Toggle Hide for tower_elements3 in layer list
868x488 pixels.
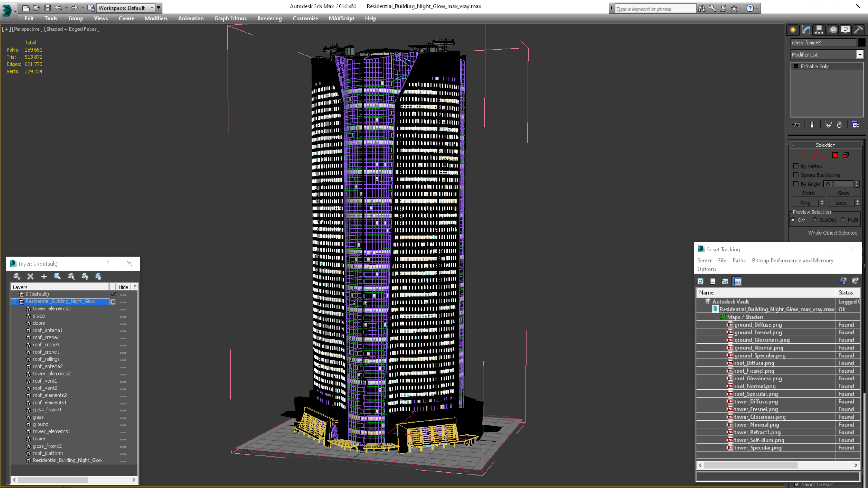[123, 309]
